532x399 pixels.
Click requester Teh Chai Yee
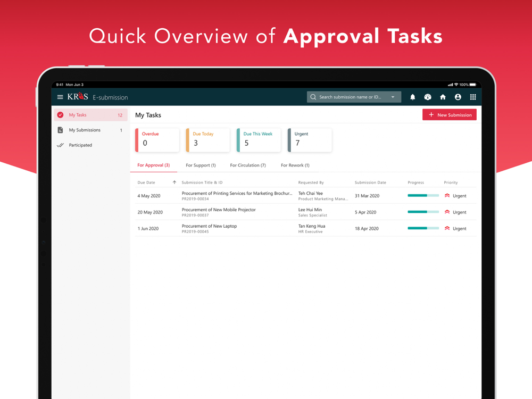[311, 194]
